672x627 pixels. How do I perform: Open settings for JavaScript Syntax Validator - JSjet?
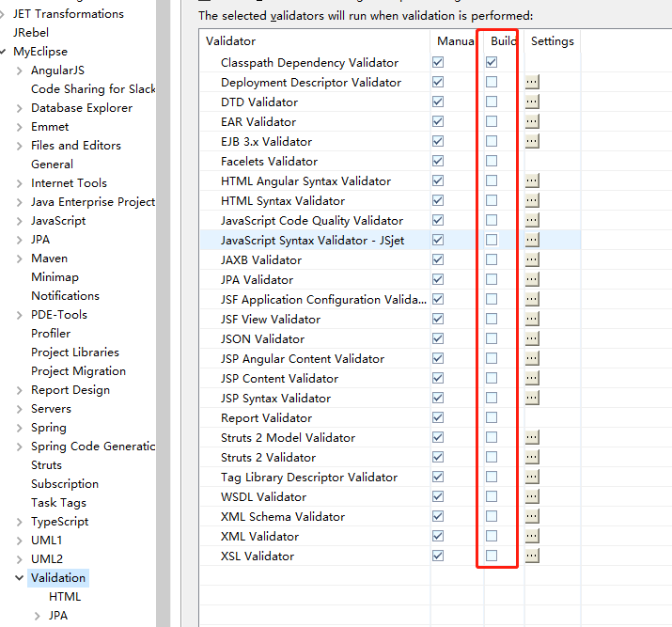[x=532, y=240]
